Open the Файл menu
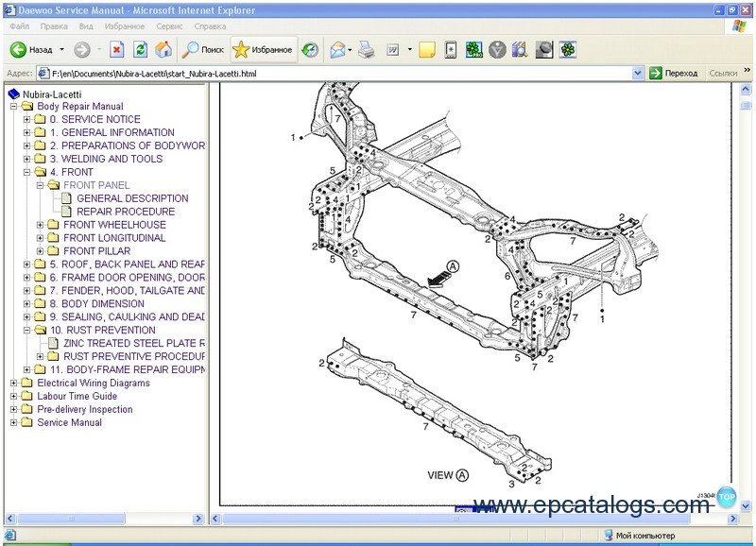 [x=20, y=26]
